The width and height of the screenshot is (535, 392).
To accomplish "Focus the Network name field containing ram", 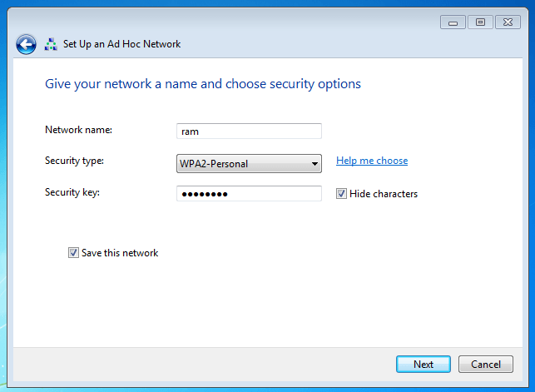I will 249,131.
